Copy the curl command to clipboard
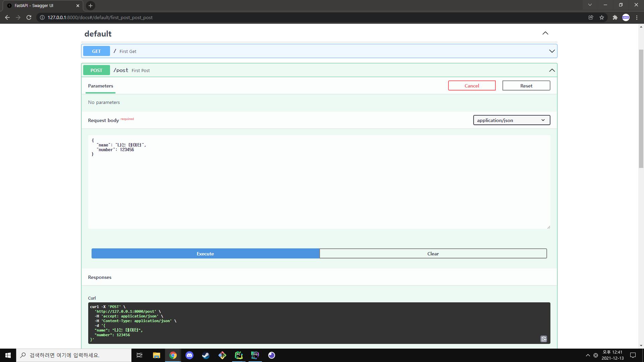 pos(543,339)
